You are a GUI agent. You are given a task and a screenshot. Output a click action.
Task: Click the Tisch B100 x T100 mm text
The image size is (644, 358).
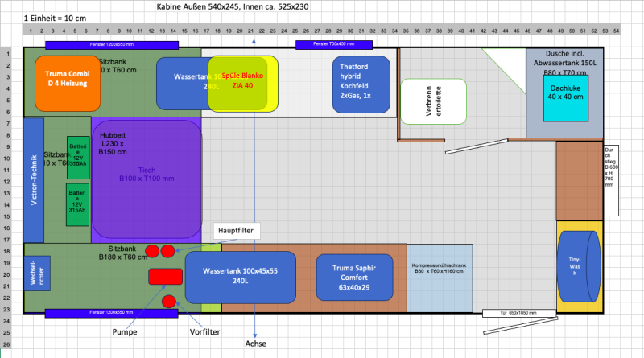147,174
